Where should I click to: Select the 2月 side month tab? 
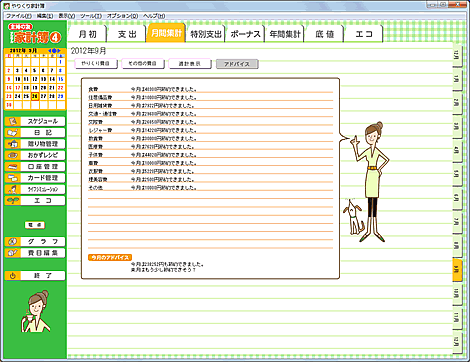[x=457, y=103]
